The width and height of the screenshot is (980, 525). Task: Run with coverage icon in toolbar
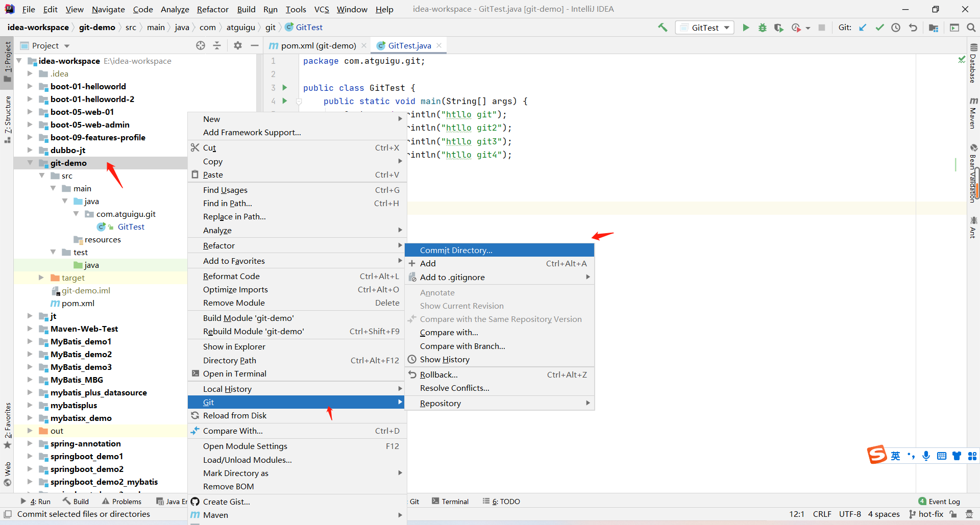tap(779, 28)
